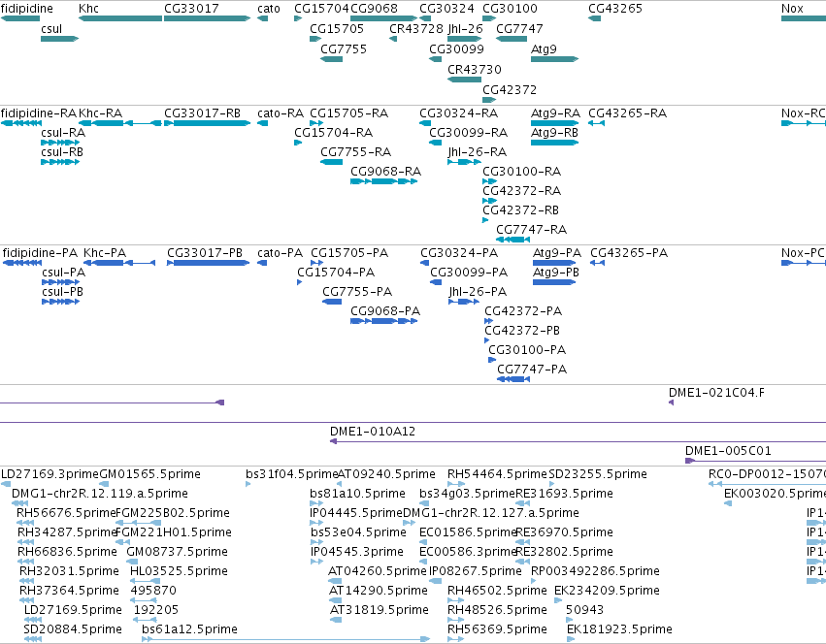Click the IP04545.3prime EST label

(x=357, y=552)
